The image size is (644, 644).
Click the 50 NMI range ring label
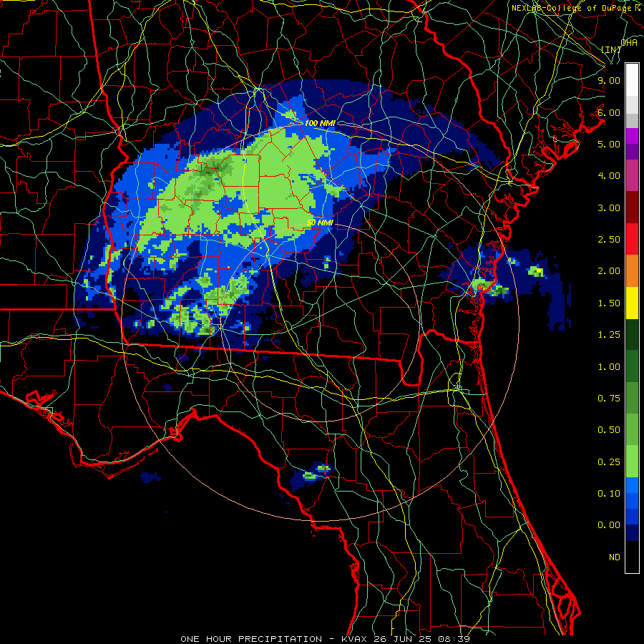(x=320, y=223)
